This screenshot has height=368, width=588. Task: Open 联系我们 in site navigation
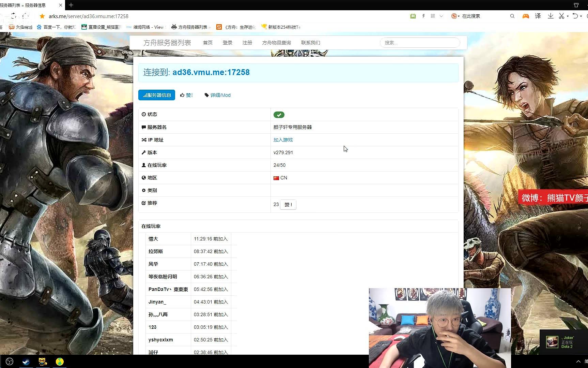[311, 43]
